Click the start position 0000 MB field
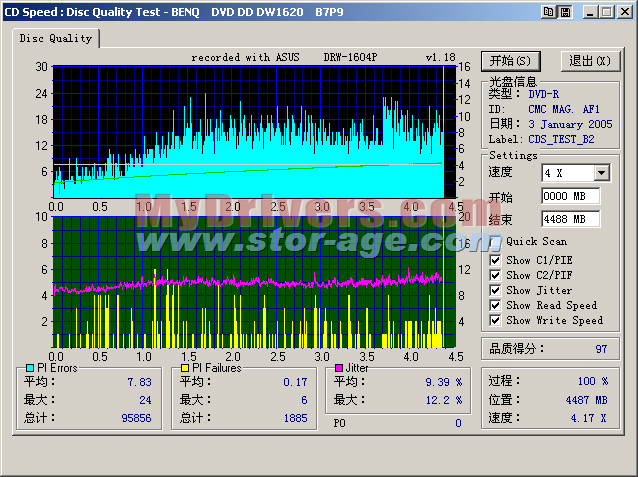 570,196
